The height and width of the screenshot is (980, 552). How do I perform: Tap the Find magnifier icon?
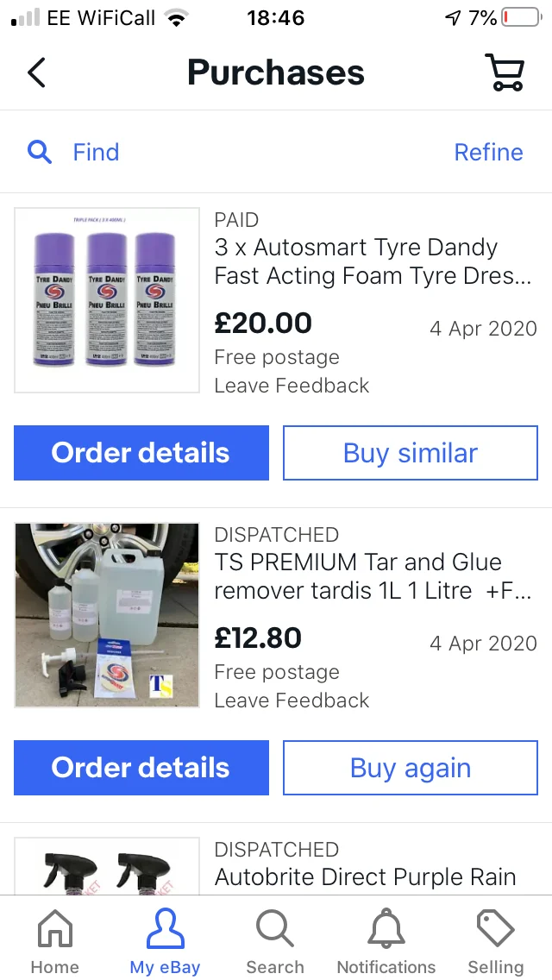[x=40, y=152]
